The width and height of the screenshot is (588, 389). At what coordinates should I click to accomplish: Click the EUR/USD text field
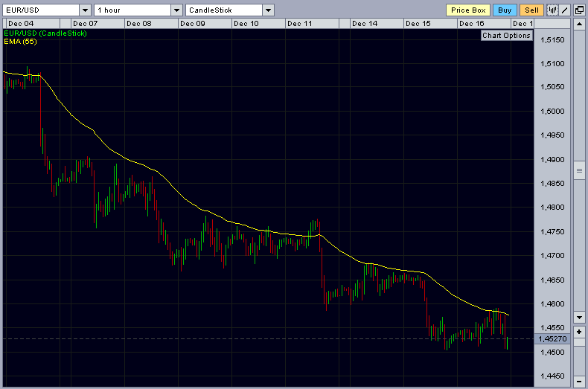coord(41,10)
